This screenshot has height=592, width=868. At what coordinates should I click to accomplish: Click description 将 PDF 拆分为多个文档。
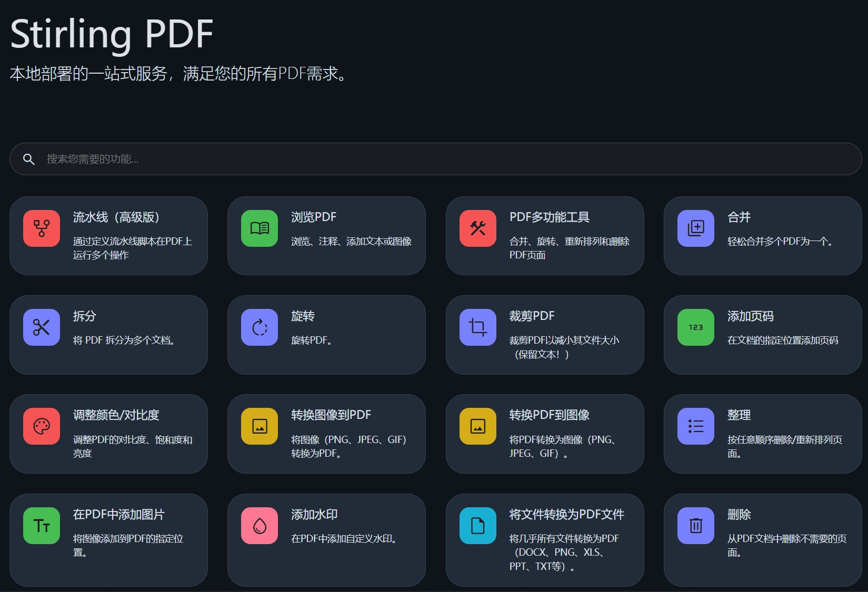tap(124, 340)
